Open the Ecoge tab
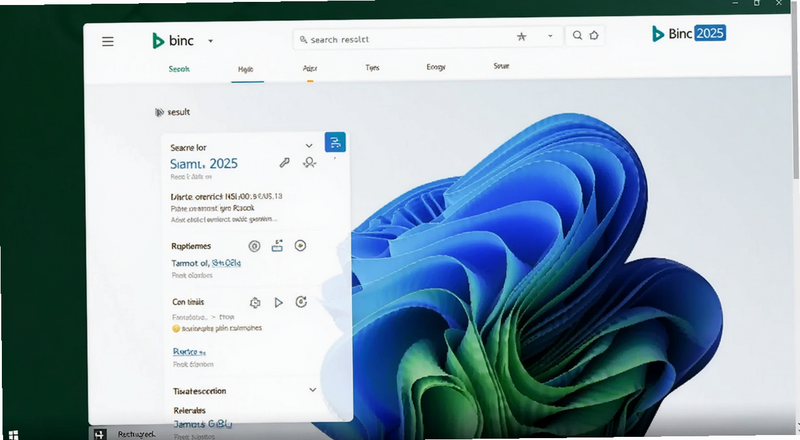The height and width of the screenshot is (440, 800). click(436, 67)
